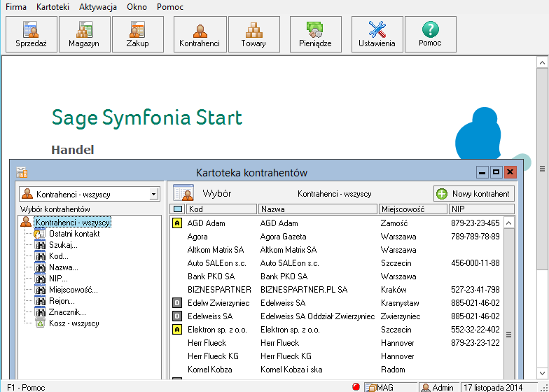The image size is (549, 392).
Task: Select Kod... filter in the tree
Action: pyautogui.click(x=59, y=256)
